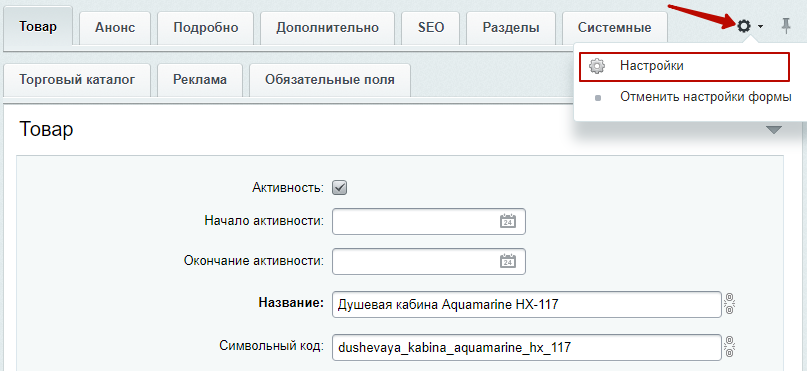Open the Торговый каталог tab
The width and height of the screenshot is (807, 371).
pos(77,80)
